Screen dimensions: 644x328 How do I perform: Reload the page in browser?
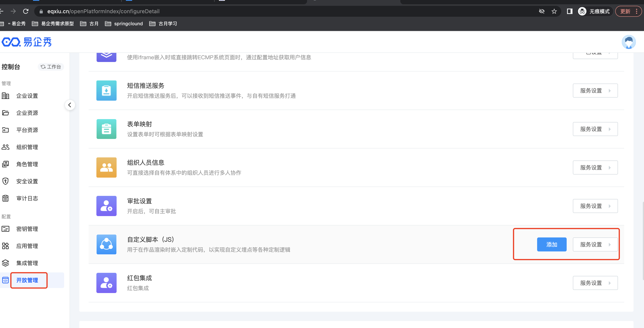click(26, 11)
